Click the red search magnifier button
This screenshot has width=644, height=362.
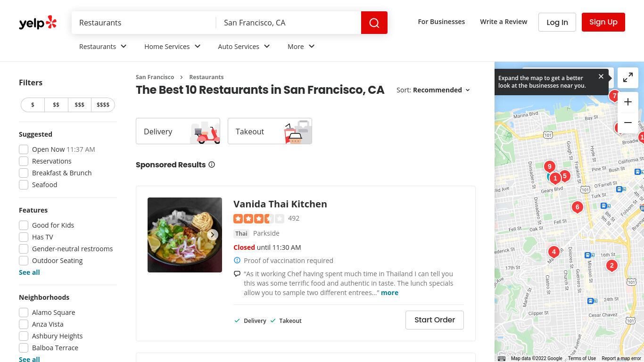pos(374,23)
